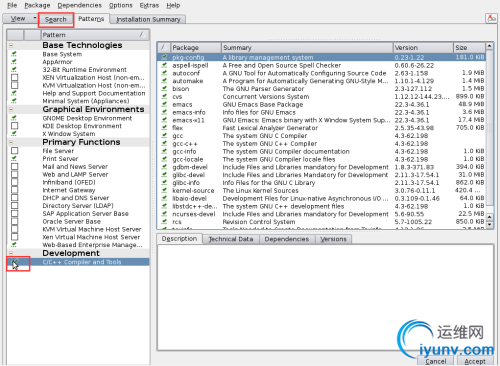This screenshot has width=500, height=366.
Task: Open the Package menu
Action: click(x=37, y=5)
